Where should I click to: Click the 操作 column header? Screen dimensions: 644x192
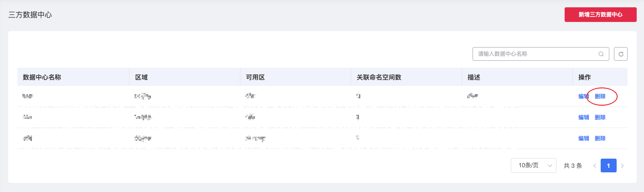point(585,77)
